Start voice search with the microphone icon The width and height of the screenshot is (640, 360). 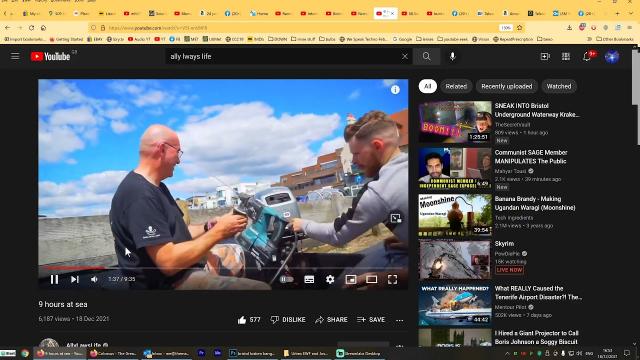click(x=452, y=56)
